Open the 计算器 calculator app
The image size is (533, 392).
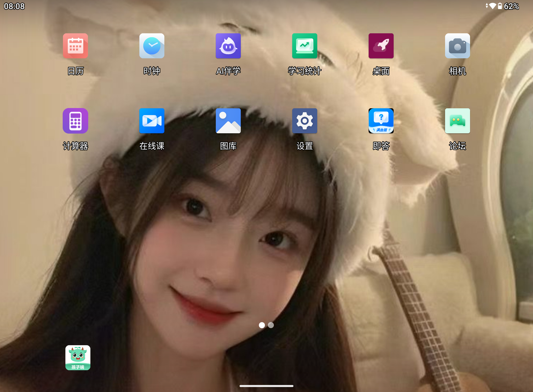pos(75,121)
